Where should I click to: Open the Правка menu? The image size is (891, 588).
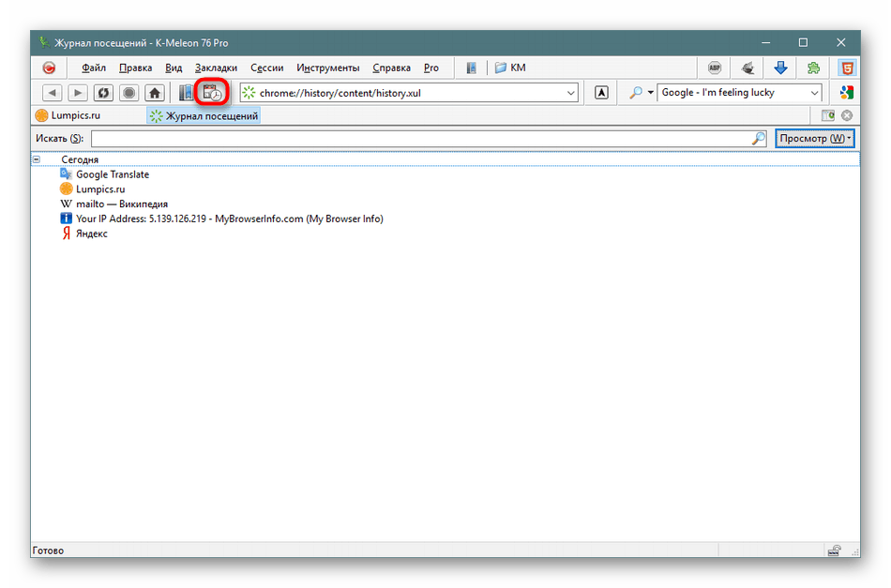pos(135,68)
